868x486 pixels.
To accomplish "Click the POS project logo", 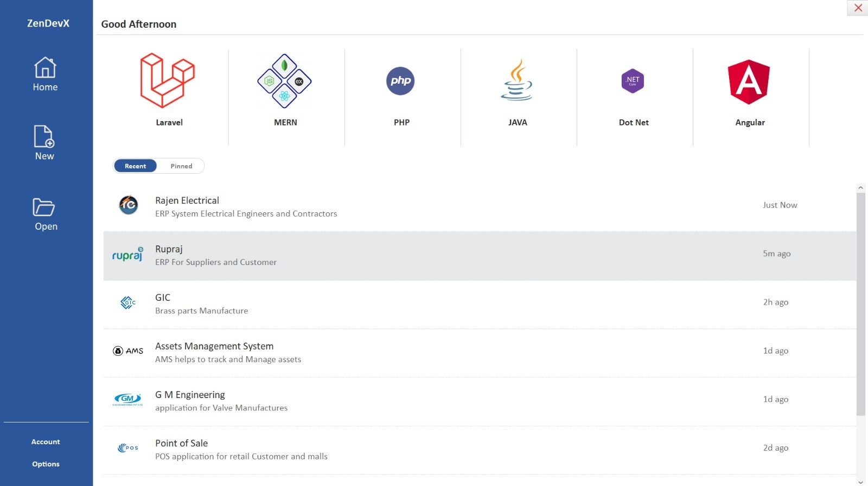I will tap(128, 448).
